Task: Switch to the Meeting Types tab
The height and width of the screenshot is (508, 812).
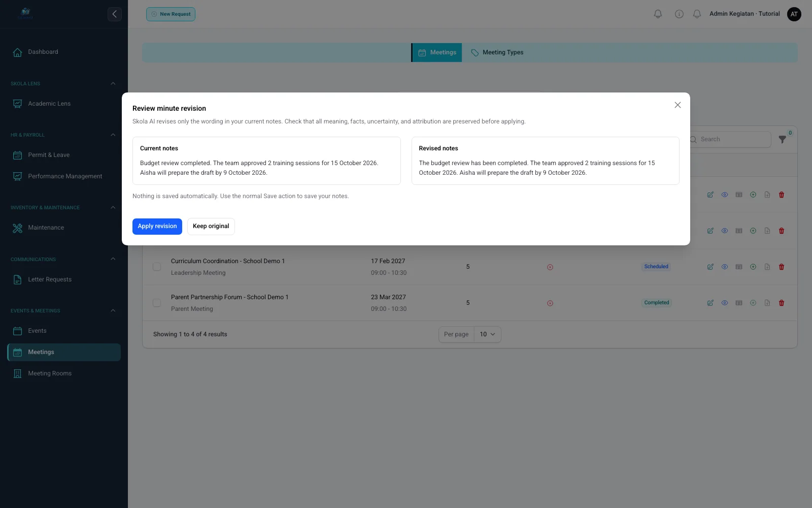Action: 497,52
